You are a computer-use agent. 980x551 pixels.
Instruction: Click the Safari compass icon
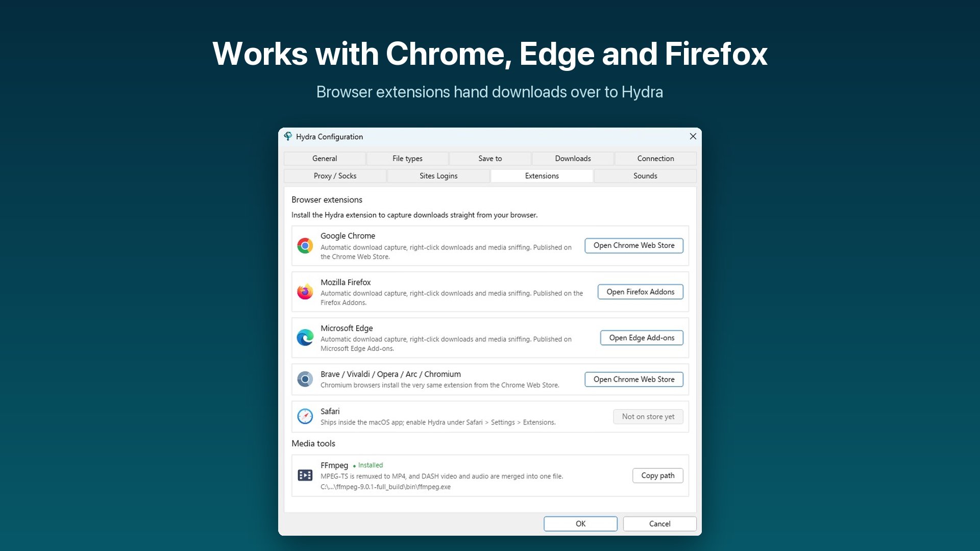coord(305,416)
